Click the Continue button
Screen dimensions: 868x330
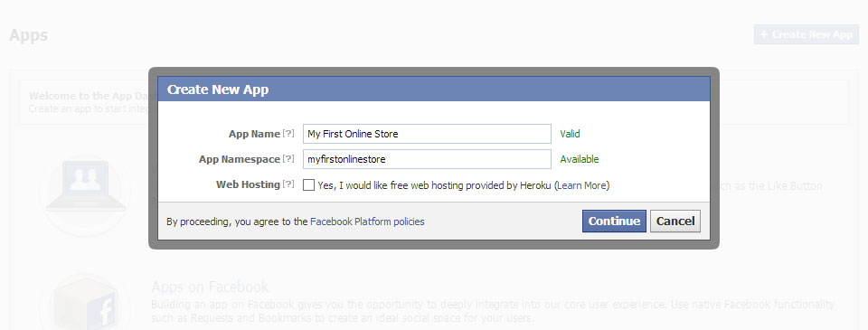pos(614,221)
